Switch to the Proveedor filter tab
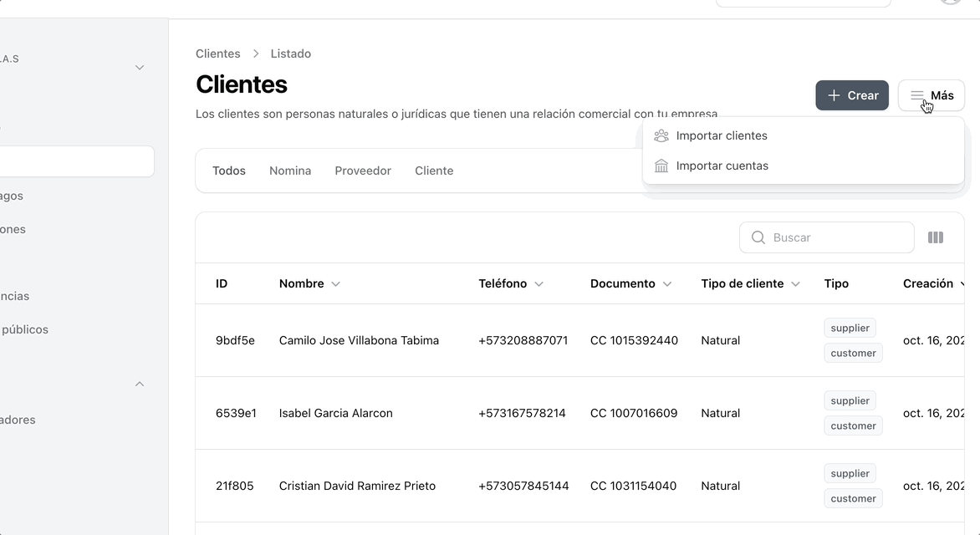This screenshot has height=535, width=980. coord(363,171)
